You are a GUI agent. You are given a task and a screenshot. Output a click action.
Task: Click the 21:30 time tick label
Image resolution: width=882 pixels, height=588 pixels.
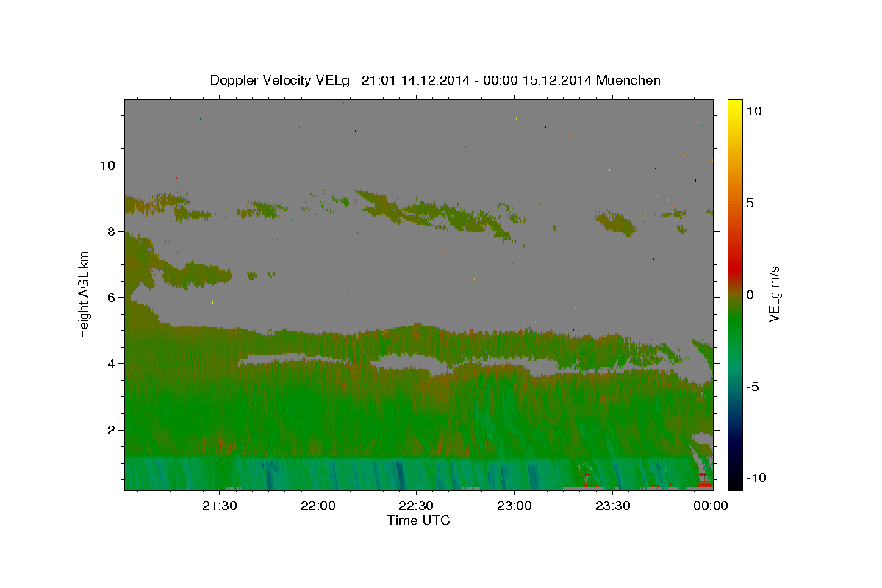220,506
